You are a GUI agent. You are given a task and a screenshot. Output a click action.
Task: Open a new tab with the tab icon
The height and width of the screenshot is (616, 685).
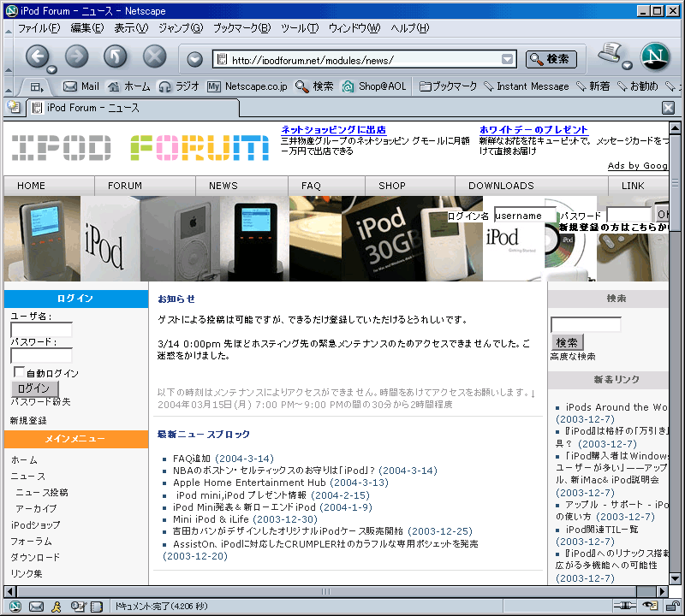[x=14, y=107]
